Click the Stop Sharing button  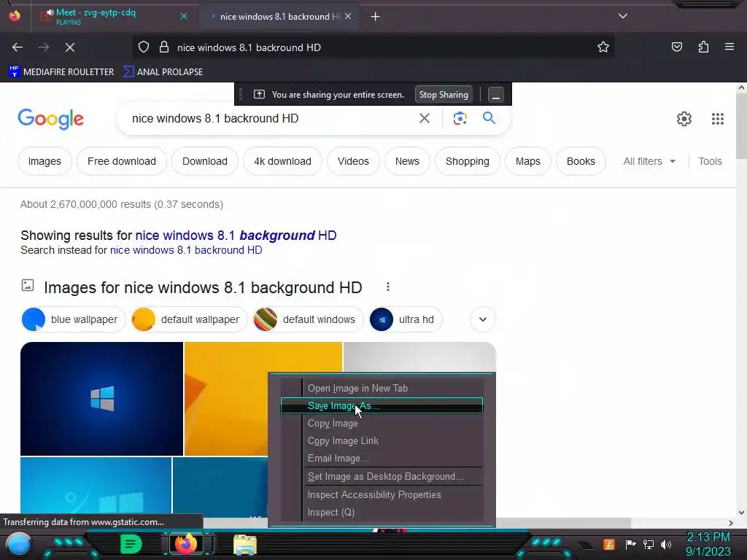[444, 95]
